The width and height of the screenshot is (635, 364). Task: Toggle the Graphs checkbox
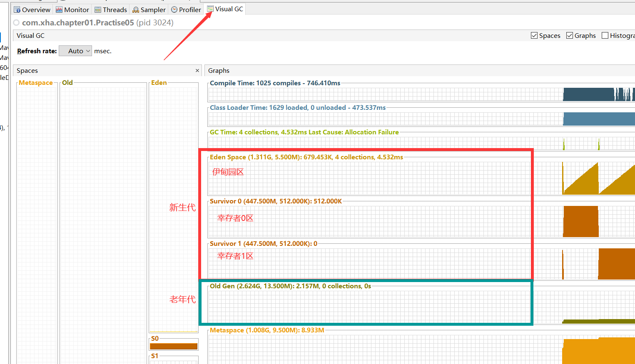pos(570,35)
